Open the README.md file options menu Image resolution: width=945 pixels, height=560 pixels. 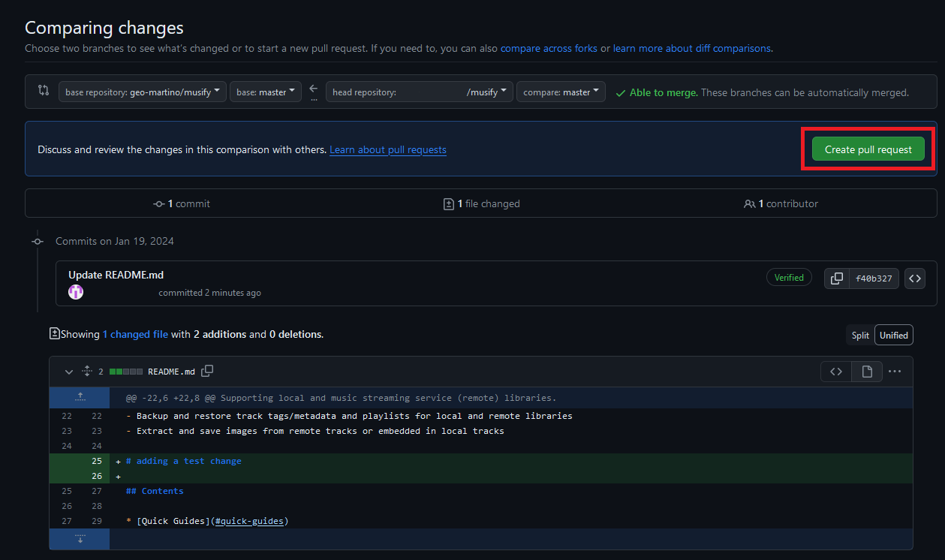[x=895, y=371]
